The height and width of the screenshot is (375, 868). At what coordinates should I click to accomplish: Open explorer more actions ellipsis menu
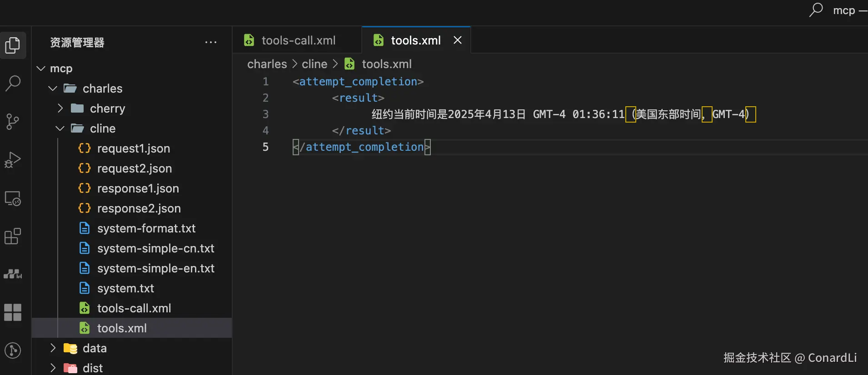tap(211, 42)
